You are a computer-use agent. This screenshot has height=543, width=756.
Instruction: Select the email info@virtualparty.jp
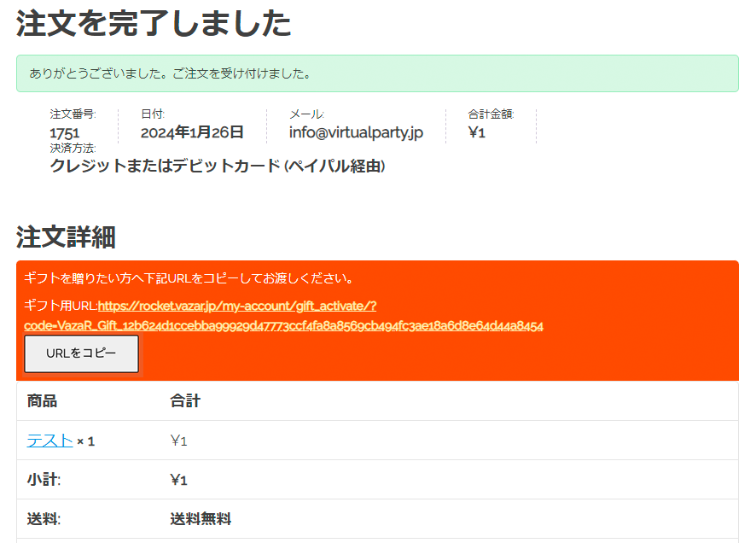point(356,132)
